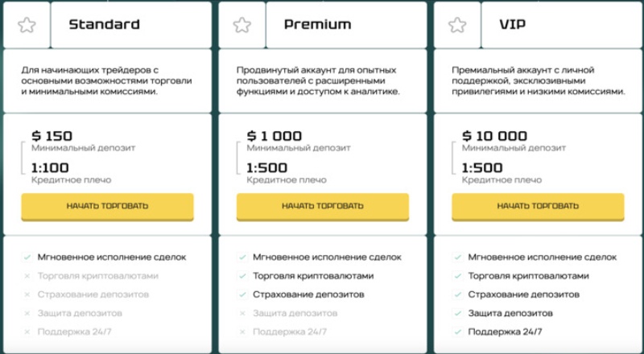Click the X icon next to Premium's Защита депозитов
The width and height of the screenshot is (644, 354).
point(242,313)
